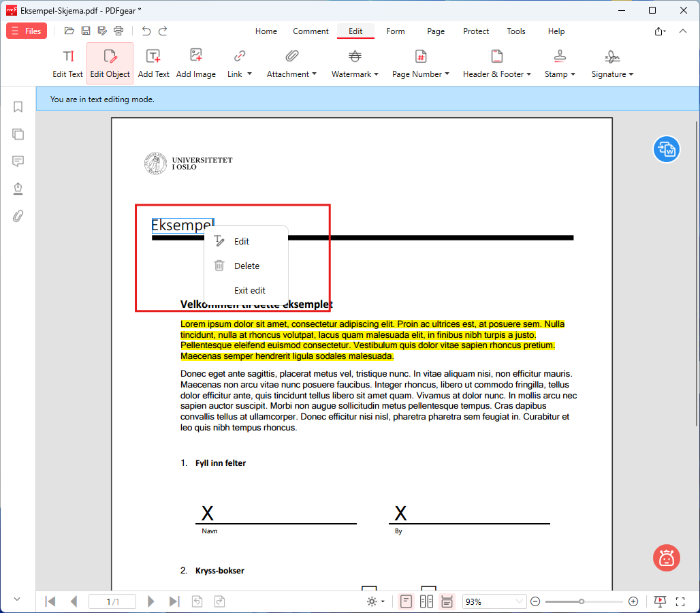Show the page thumbnails sidebar panel

click(x=18, y=134)
